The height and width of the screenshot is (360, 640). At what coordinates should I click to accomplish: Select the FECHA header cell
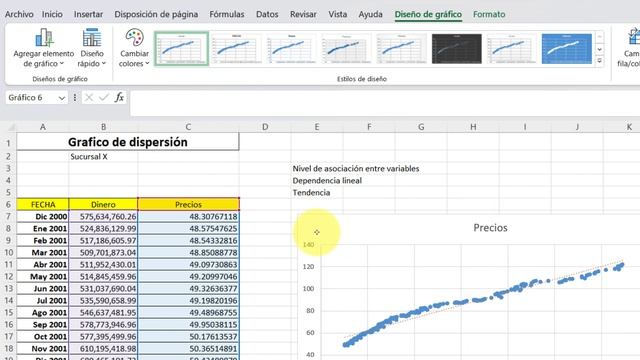(x=43, y=204)
